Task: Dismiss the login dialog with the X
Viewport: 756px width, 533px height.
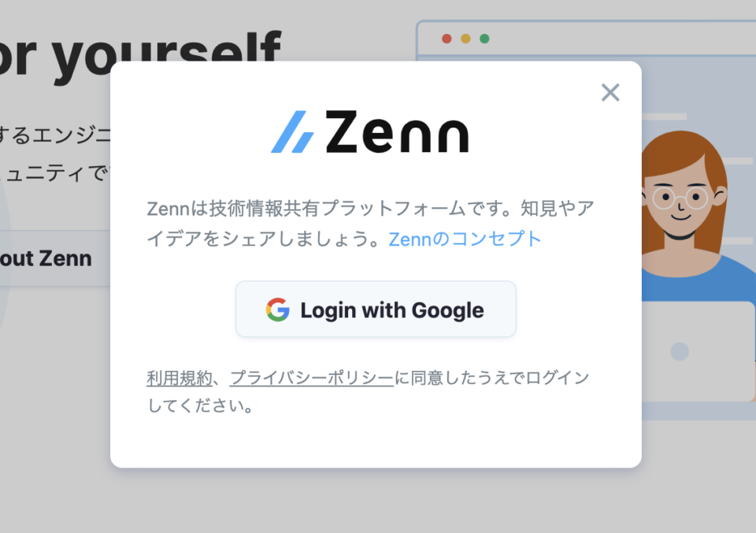Action: (610, 92)
